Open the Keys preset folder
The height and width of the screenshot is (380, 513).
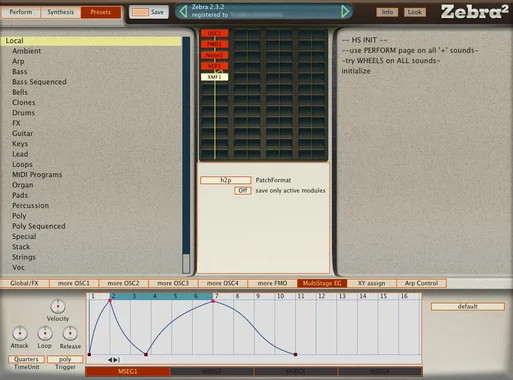pyautogui.click(x=20, y=144)
